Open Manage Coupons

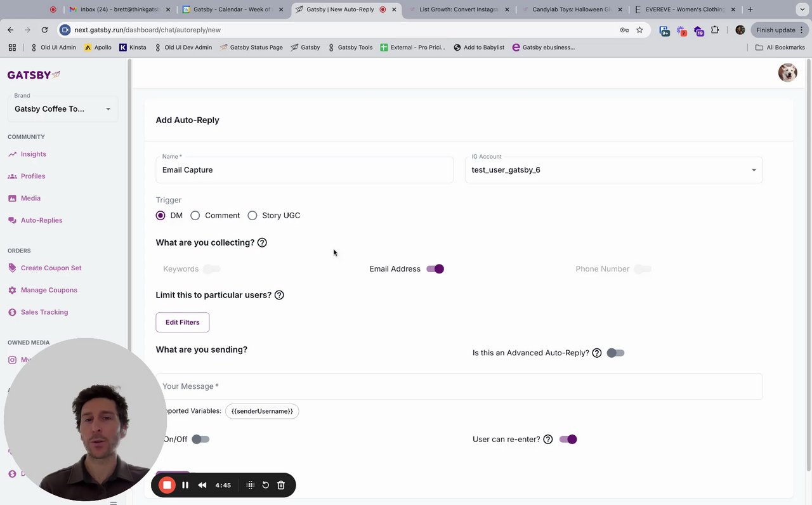(43, 290)
